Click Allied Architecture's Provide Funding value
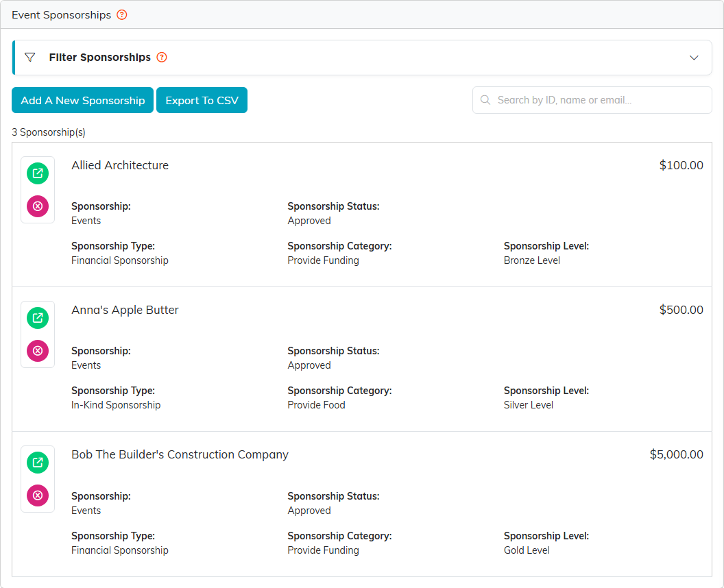The height and width of the screenshot is (588, 724). 323,260
